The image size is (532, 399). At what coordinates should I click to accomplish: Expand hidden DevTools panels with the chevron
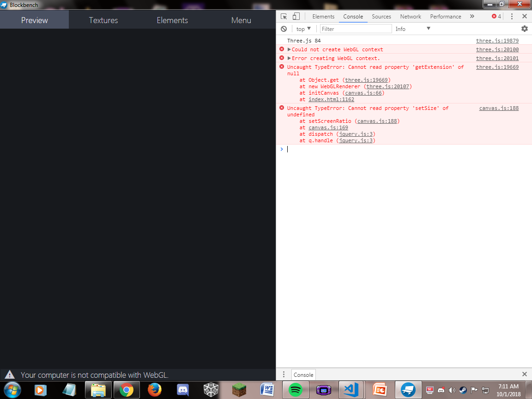[x=472, y=16]
